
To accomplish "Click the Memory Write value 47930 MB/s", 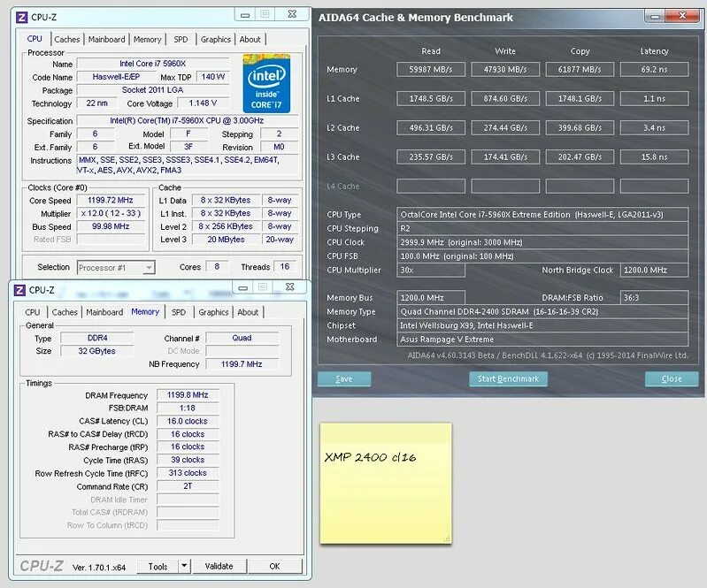I will click(x=505, y=69).
